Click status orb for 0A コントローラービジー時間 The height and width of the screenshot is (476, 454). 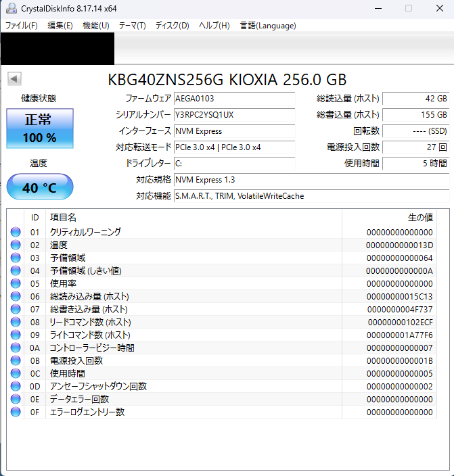point(16,348)
